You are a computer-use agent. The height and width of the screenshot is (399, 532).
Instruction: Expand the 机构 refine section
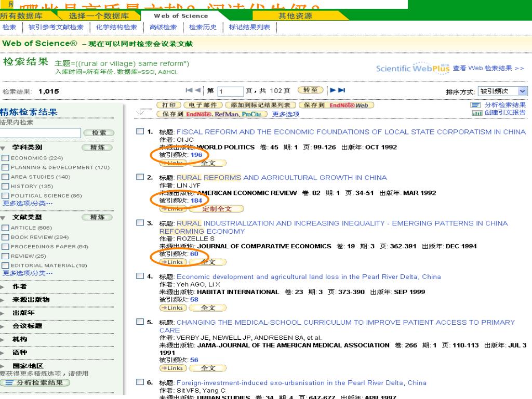(x=3, y=340)
